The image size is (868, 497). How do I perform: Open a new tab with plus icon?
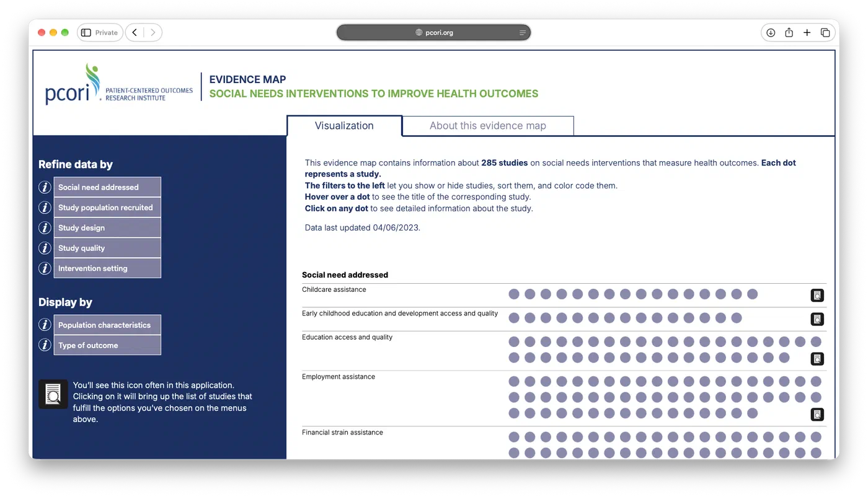807,33
